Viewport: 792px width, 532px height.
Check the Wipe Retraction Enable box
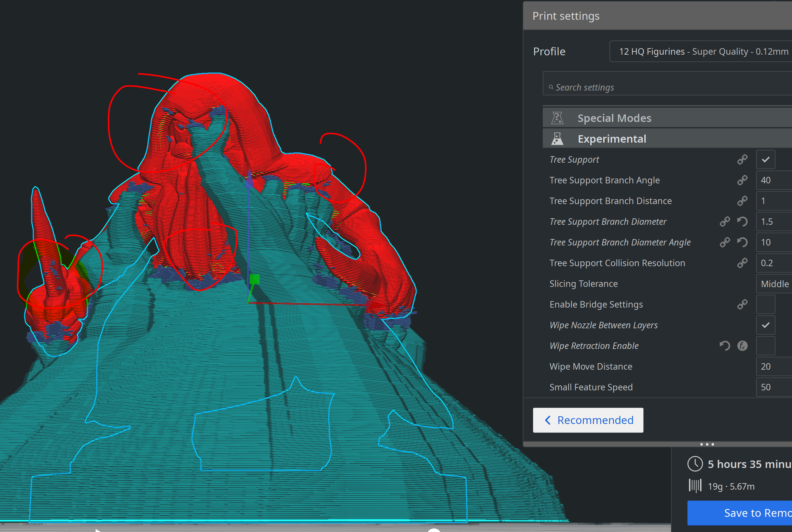765,346
